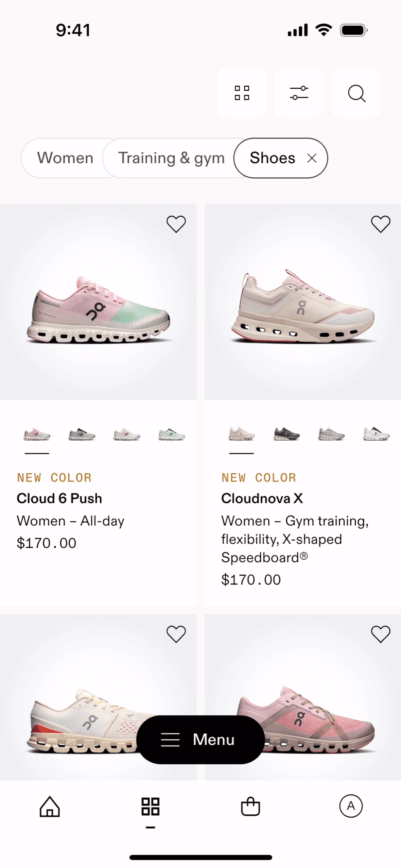
Task: Go to Home tab icon
Action: (x=50, y=806)
